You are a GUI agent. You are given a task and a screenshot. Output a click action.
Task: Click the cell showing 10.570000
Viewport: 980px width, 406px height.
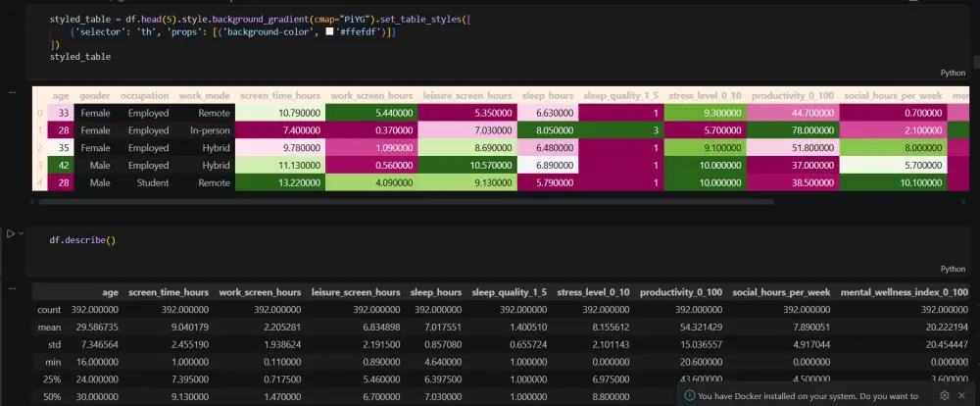point(467,165)
